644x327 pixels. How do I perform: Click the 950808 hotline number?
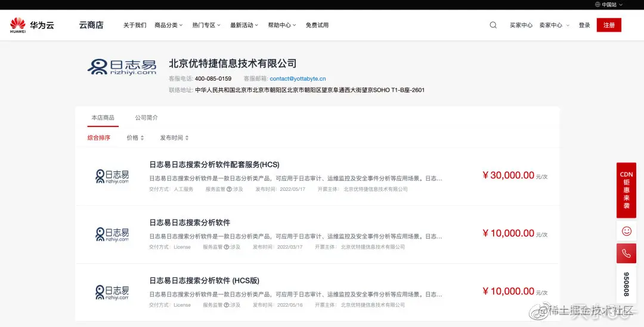pyautogui.click(x=626, y=284)
